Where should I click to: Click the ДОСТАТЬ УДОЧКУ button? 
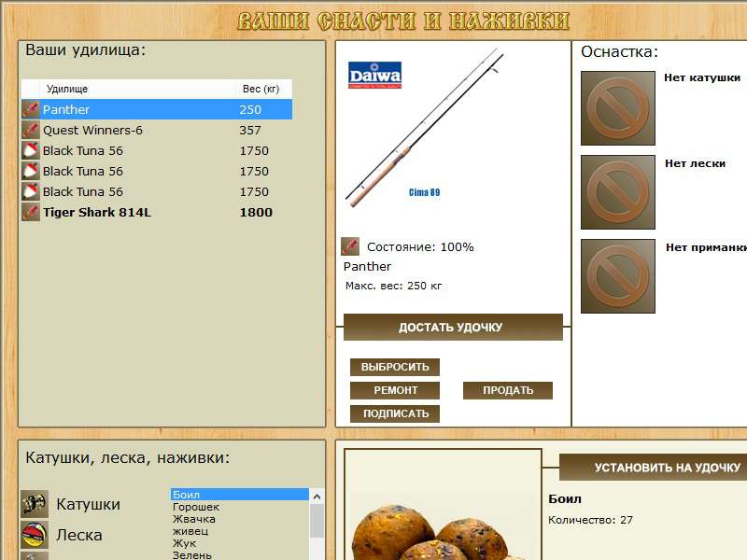tap(453, 328)
